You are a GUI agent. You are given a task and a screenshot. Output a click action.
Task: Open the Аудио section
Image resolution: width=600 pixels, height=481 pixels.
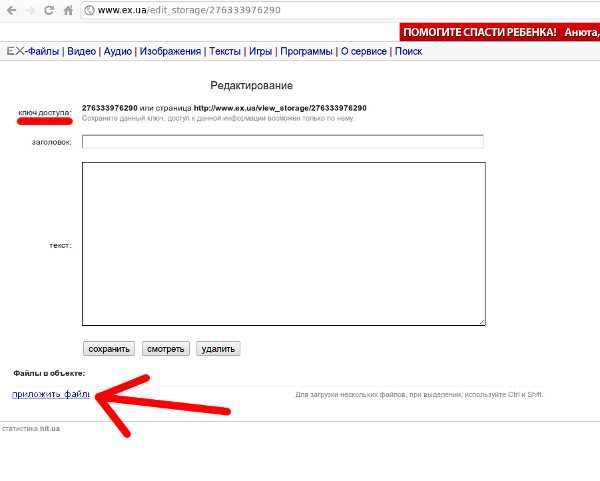point(118,51)
